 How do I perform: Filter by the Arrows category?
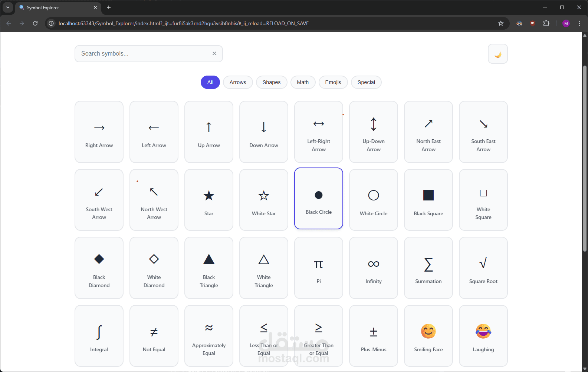pos(238,82)
